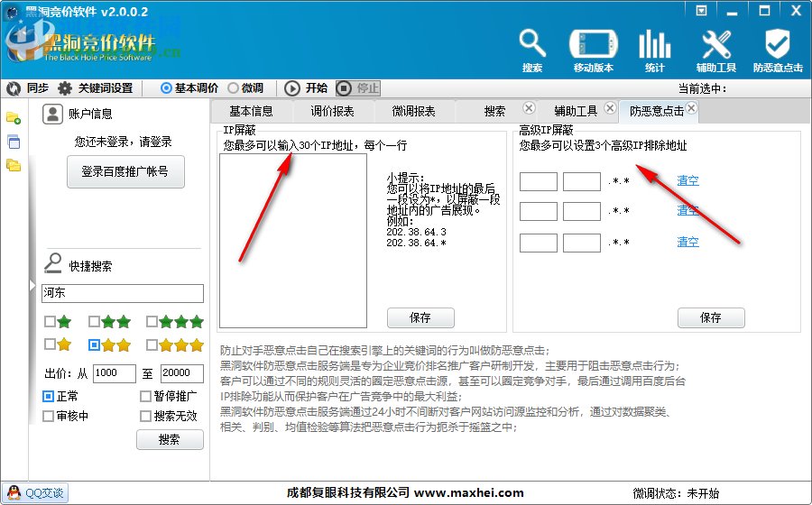Click example text 202.38.64.3
This screenshot has width=812, height=505.
coord(416,233)
